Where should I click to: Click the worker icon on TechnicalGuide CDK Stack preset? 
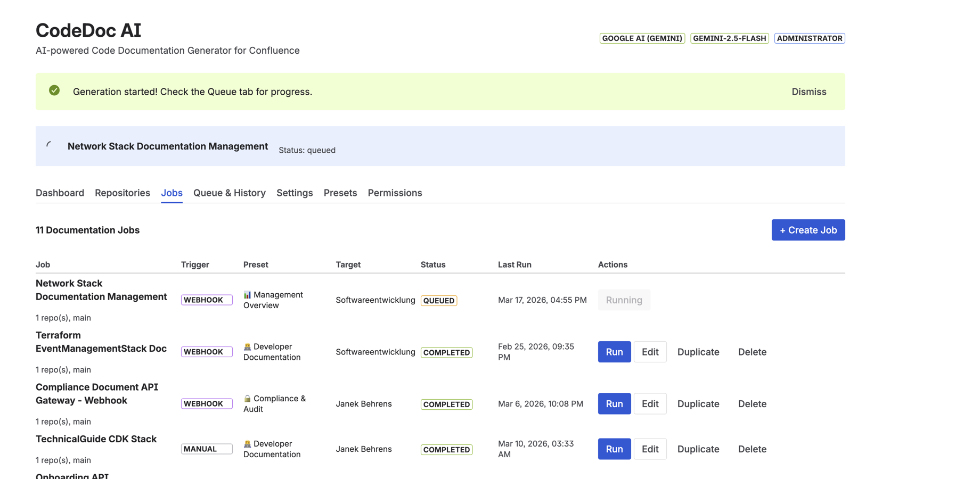[x=248, y=443]
